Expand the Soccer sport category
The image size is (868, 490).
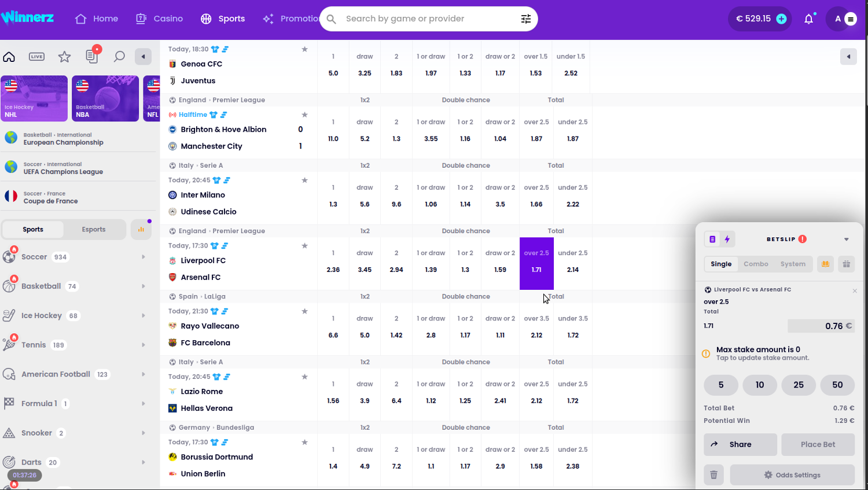(x=143, y=257)
